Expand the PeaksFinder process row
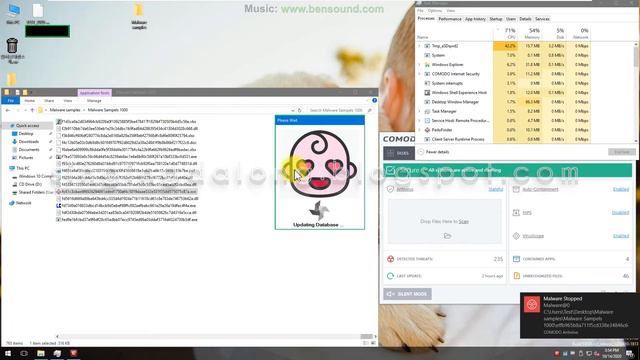The height and width of the screenshot is (360, 640). (419, 130)
